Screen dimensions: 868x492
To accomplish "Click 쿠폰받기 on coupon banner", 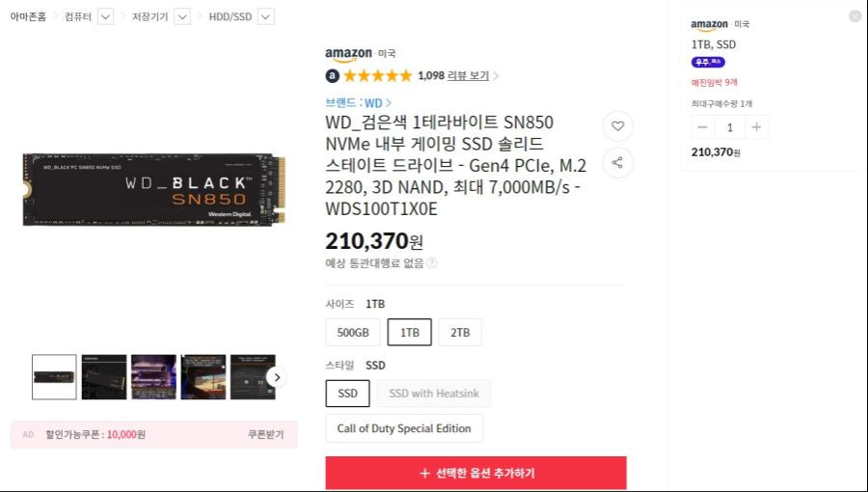I will pyautogui.click(x=266, y=434).
